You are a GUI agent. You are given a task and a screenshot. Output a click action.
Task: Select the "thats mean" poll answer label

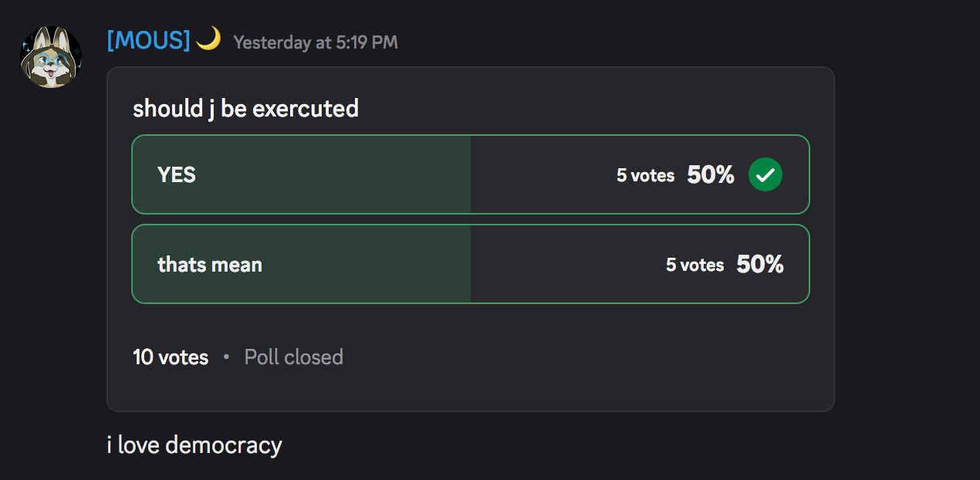click(210, 265)
